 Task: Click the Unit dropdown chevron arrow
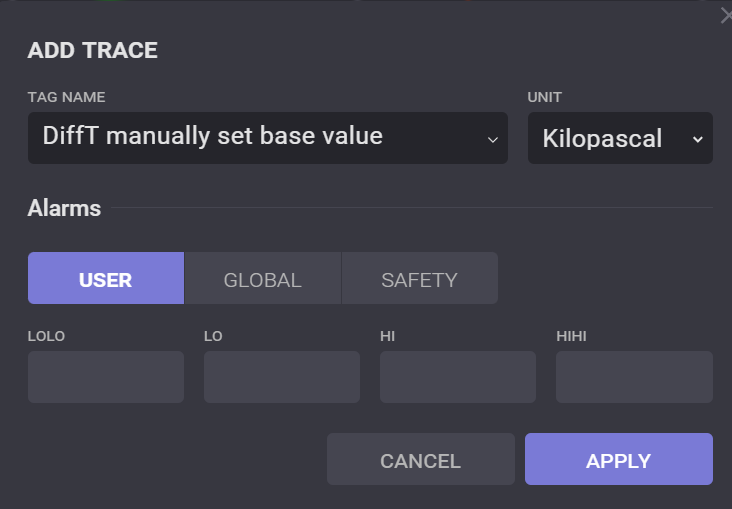(x=697, y=139)
